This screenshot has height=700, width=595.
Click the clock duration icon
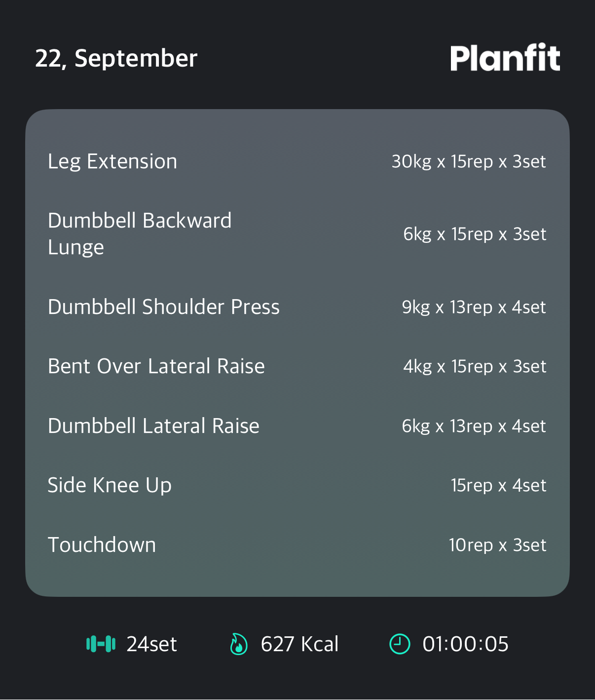pos(400,644)
